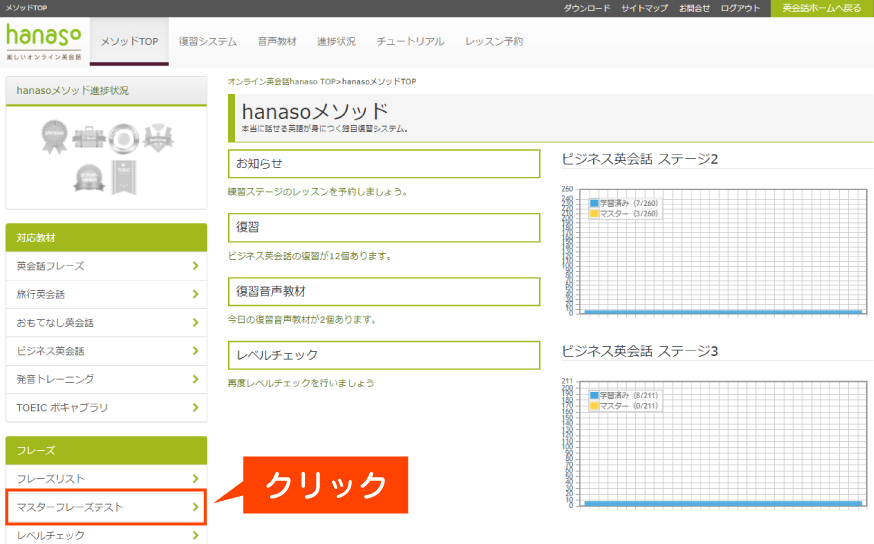Open the レッスン予約 tab

(494, 41)
